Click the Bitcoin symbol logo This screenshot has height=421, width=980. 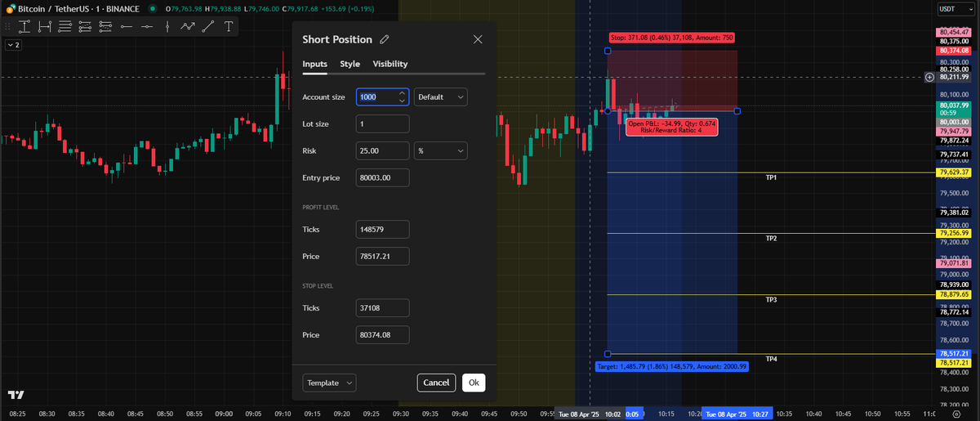pyautogui.click(x=11, y=8)
